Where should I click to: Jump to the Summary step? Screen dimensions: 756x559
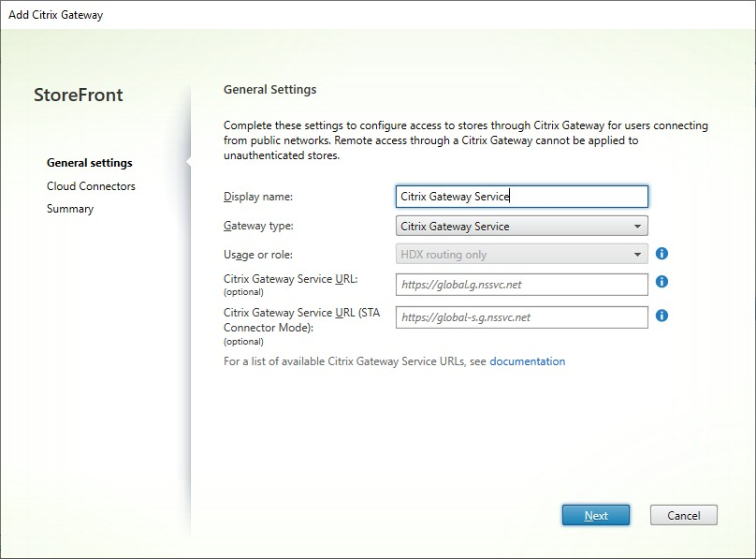(70, 209)
